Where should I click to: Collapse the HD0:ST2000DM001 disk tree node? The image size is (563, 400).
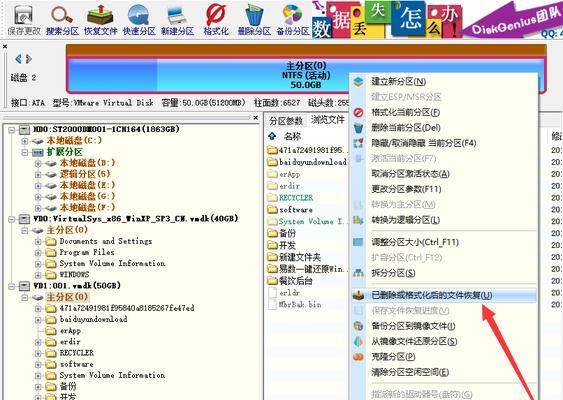point(11,129)
